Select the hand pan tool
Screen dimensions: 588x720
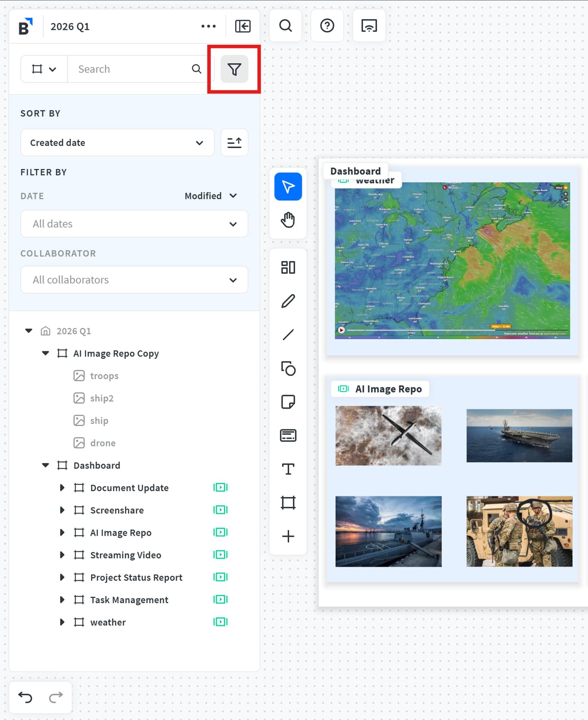click(x=288, y=220)
